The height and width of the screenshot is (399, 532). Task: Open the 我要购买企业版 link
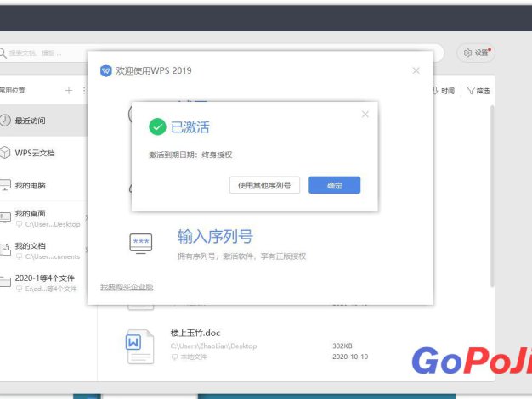127,287
